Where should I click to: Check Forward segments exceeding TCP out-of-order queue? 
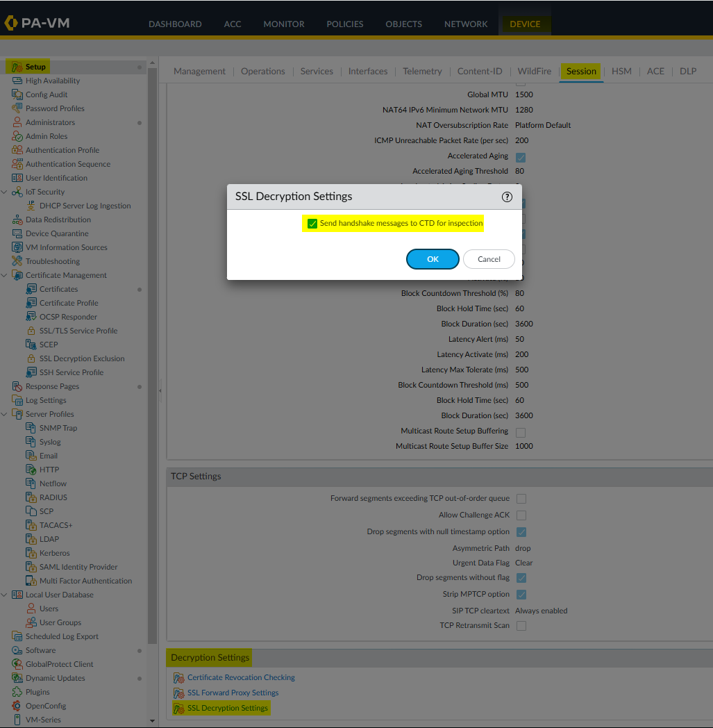(x=521, y=499)
